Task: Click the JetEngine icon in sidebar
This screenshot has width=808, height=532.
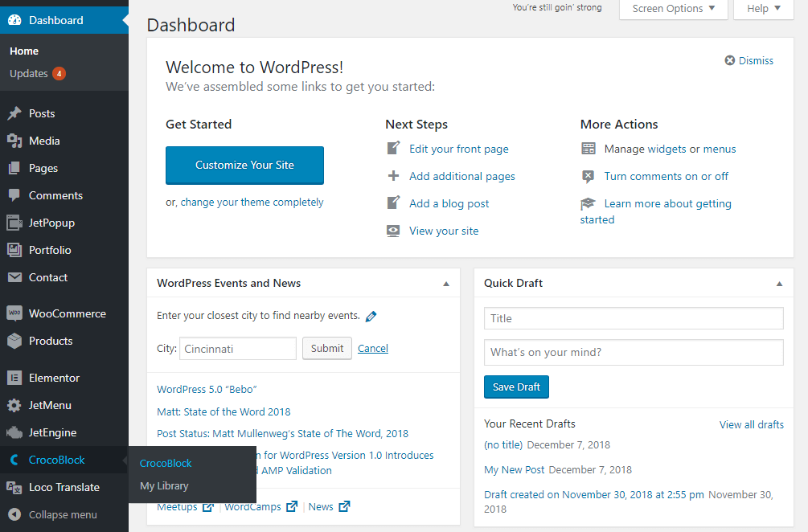Action: pos(14,432)
